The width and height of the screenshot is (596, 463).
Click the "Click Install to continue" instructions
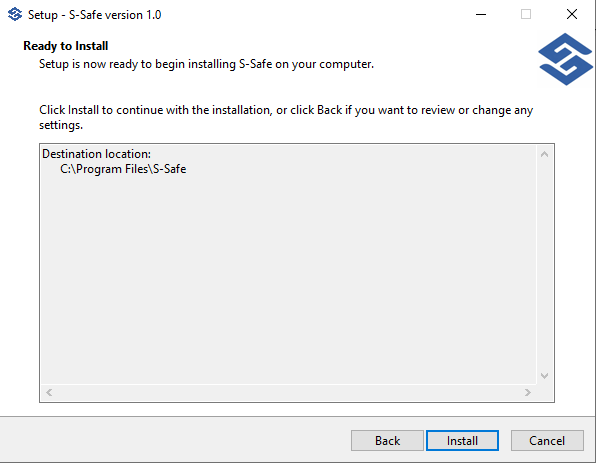click(x=286, y=117)
